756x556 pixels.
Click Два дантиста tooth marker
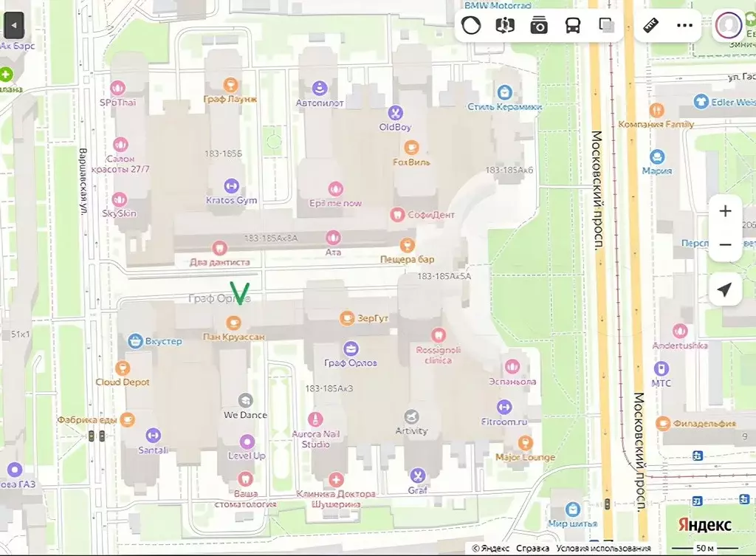(219, 248)
